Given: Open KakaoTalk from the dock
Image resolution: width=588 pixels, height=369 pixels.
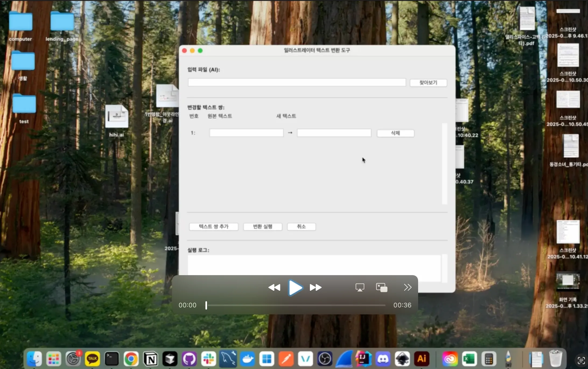Looking at the screenshot, I should (x=92, y=359).
